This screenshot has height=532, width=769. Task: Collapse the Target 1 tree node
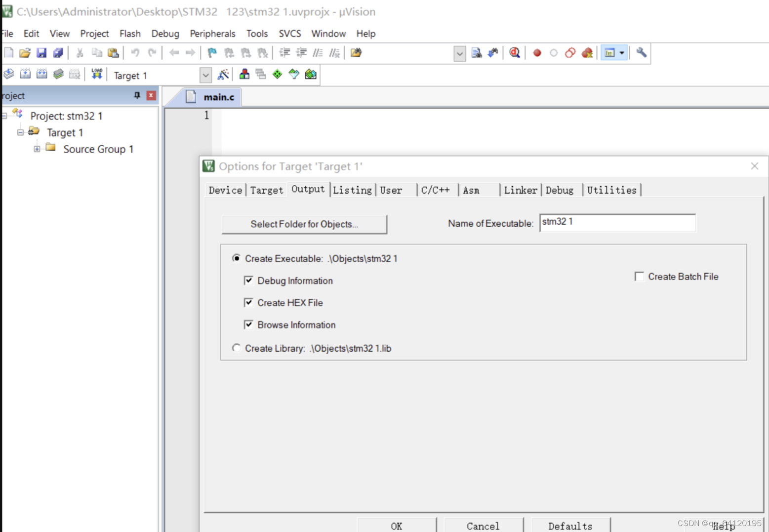click(x=20, y=132)
